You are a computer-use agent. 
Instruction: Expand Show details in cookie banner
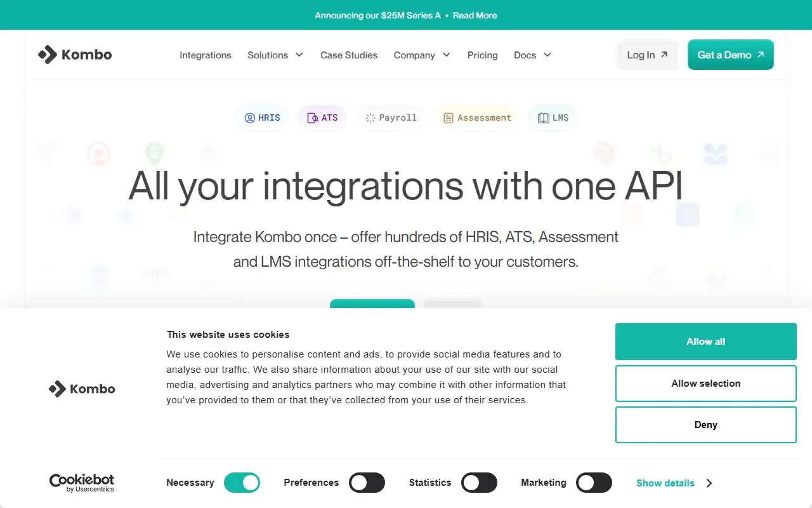[674, 483]
